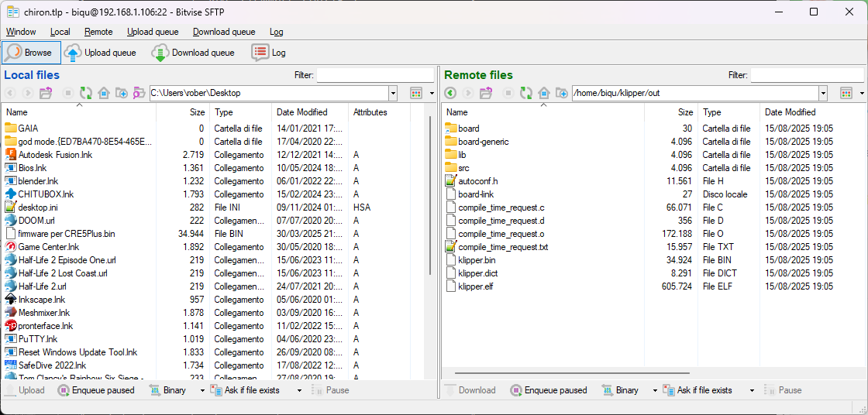The width and height of the screenshot is (868, 415).
Task: Expand Local view options dropdown arrow
Action: [432, 94]
